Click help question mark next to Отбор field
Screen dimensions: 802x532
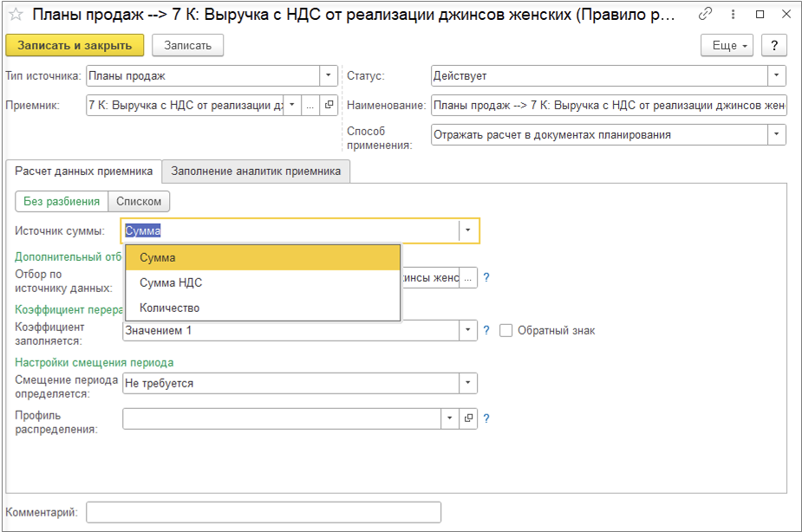[486, 277]
